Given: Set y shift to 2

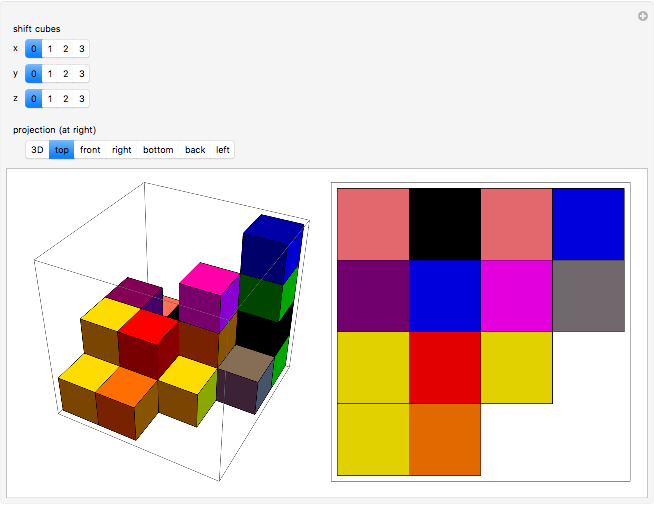Looking at the screenshot, I should [x=65, y=73].
